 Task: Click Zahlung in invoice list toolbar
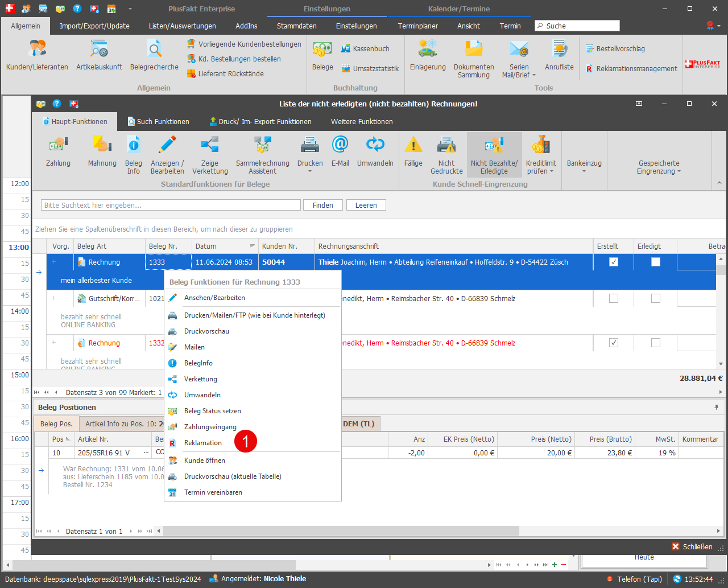tap(59, 153)
